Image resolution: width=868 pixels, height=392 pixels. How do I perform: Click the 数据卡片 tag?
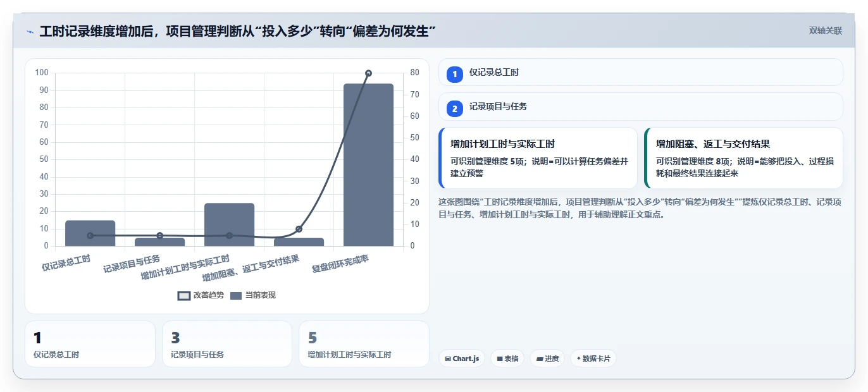click(x=593, y=358)
